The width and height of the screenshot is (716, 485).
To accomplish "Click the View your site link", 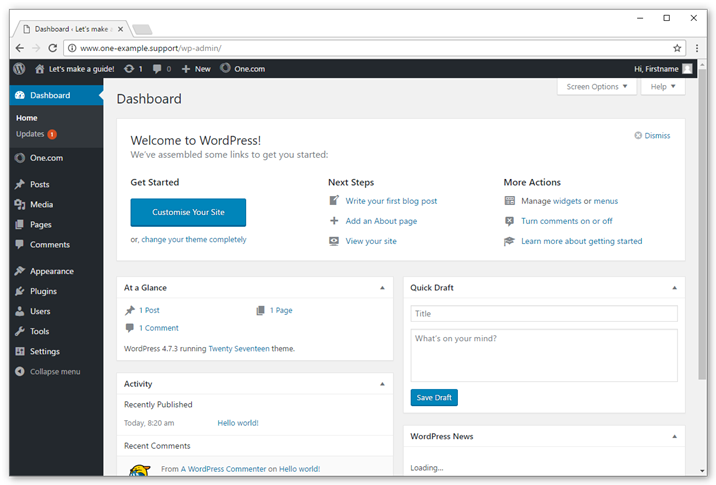I will [x=371, y=241].
